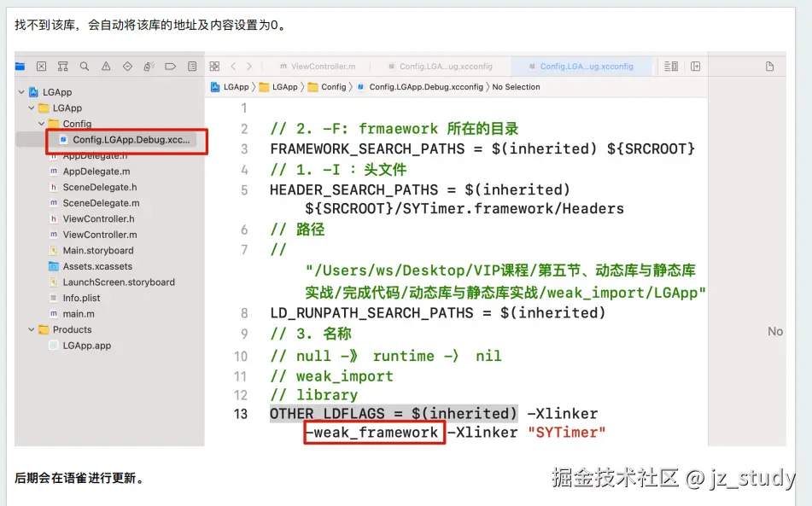Click the FRAMEWORK_SEARCH_PATHS line

pos(482,149)
